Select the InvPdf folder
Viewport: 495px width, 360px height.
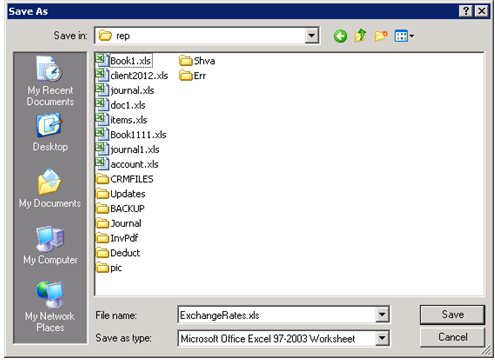(x=117, y=238)
